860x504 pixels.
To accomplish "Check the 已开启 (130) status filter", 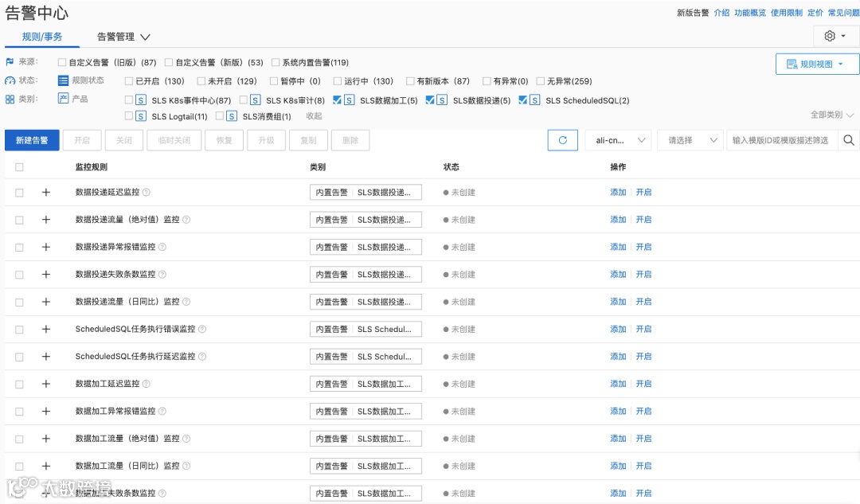I will coord(129,81).
